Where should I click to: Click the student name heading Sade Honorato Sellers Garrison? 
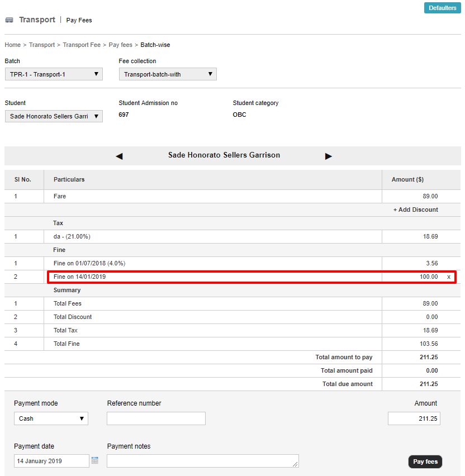coord(224,155)
